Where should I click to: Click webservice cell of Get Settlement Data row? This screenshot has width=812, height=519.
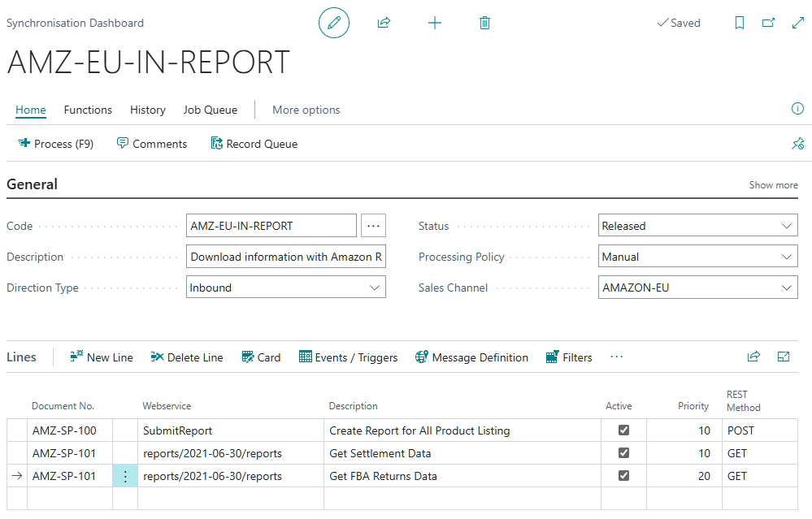coord(231,452)
